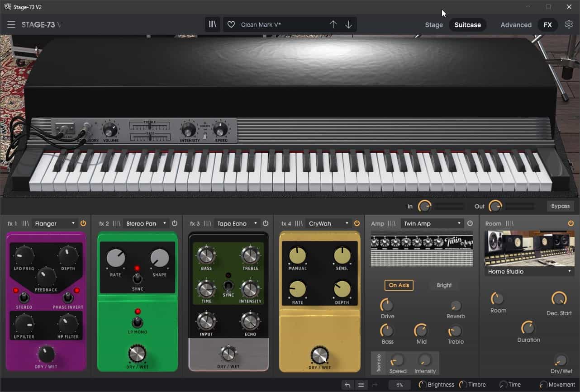The image size is (580, 392).
Task: Click the redo arrow in the bottom bar
Action: pyautogui.click(x=375, y=384)
